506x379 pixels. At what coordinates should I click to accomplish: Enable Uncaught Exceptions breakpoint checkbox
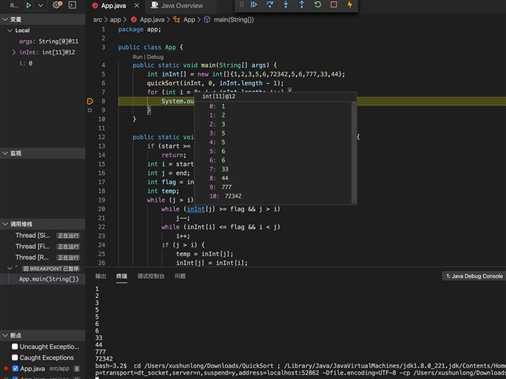(x=15, y=347)
